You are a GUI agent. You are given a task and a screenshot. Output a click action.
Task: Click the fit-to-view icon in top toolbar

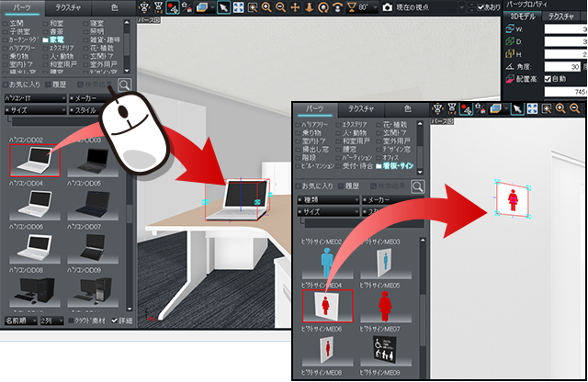[240, 7]
